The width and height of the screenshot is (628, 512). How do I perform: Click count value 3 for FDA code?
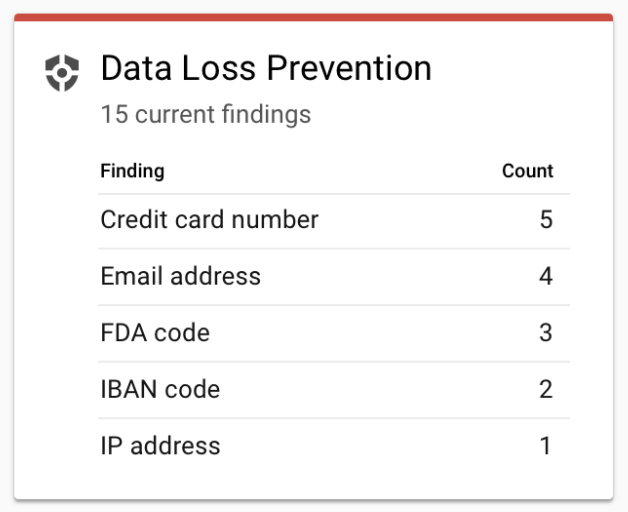(x=546, y=333)
